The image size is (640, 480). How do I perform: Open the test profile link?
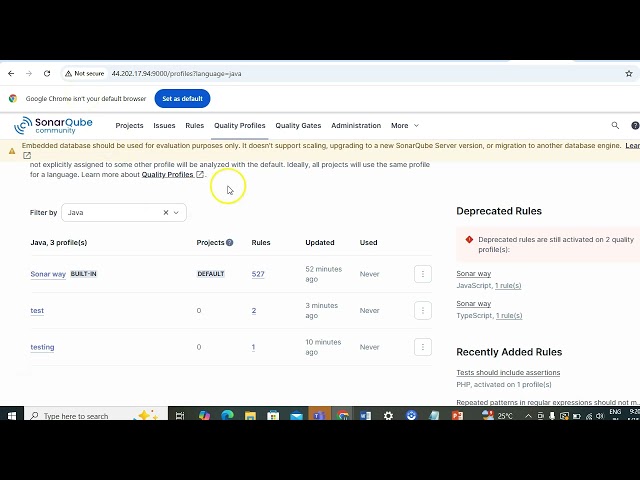tap(37, 311)
